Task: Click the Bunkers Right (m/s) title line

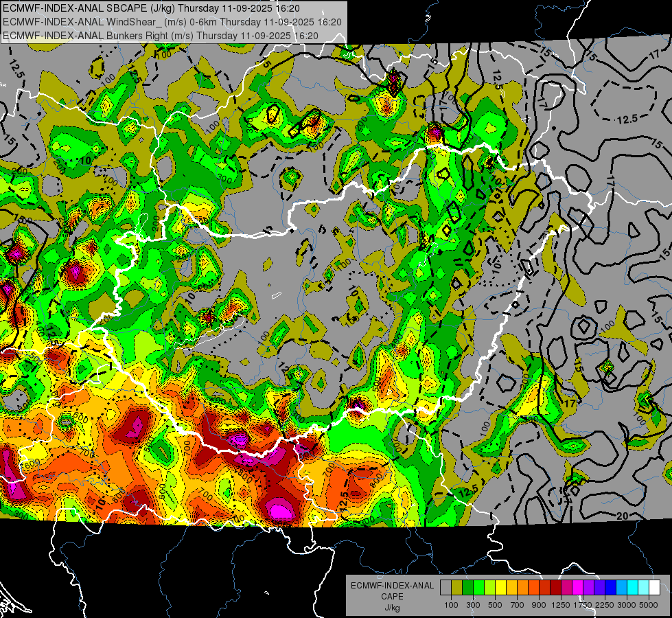Action: [x=161, y=36]
